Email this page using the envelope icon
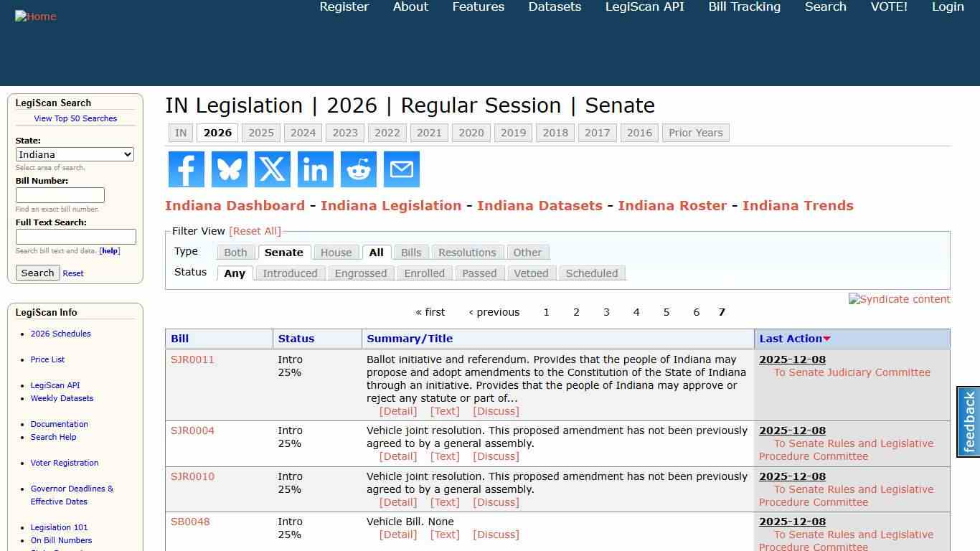This screenshot has height=551, width=980. pyautogui.click(x=401, y=169)
